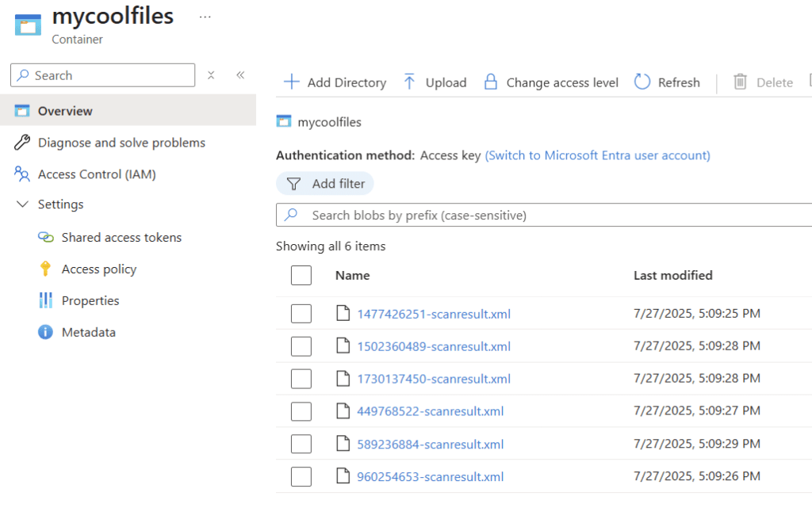Open container Properties page
812x523 pixels.
90,301
